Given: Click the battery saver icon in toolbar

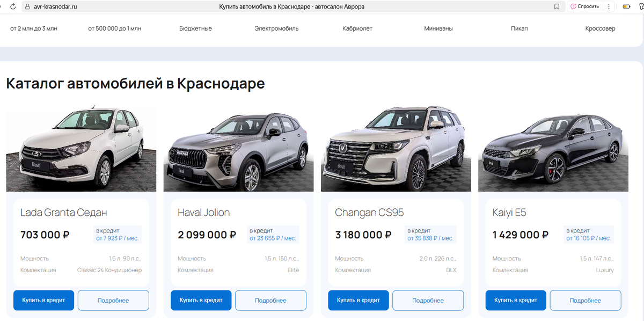Looking at the screenshot, I should (x=626, y=6).
